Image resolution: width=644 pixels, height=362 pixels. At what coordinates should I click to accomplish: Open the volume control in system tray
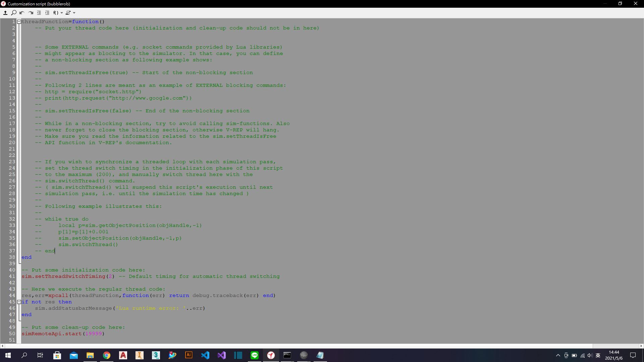[590, 356]
